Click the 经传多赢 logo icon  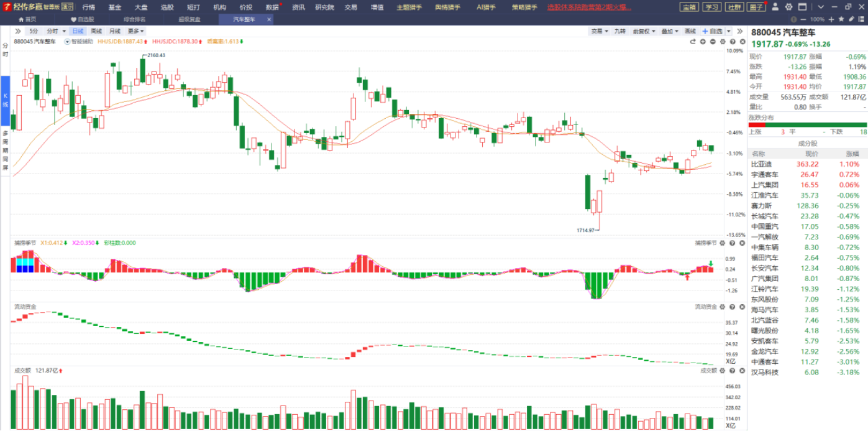click(7, 7)
